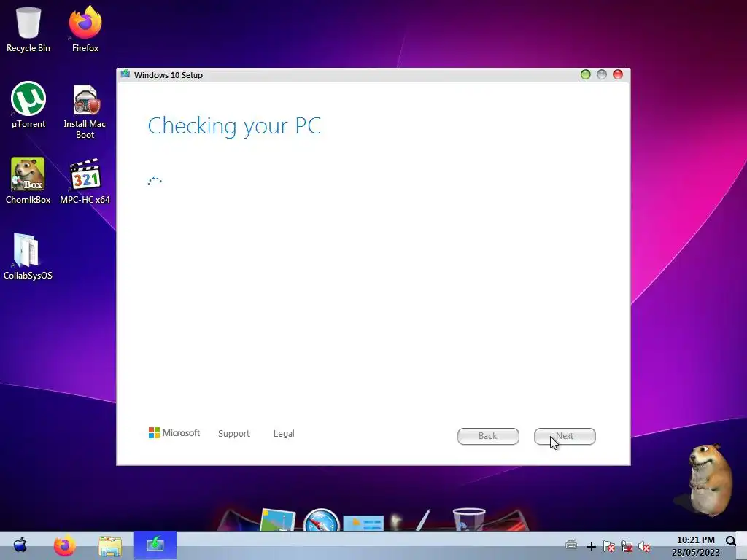Open Safari compass icon in the dock

pos(321,521)
